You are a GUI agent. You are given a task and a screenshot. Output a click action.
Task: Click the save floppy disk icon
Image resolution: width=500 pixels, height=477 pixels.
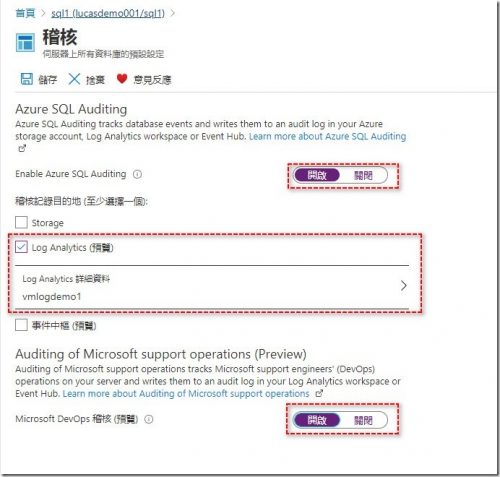coord(27,79)
